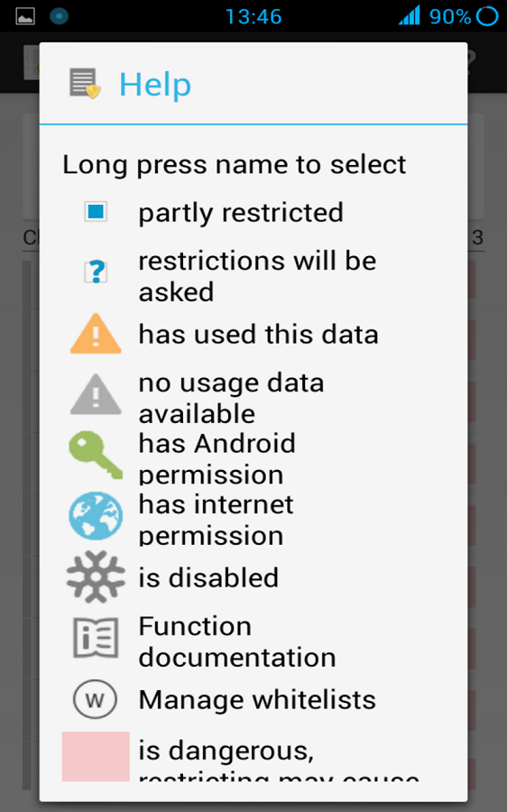507x812 pixels.
Task: Tap 'Function documentation' label
Action: (237, 641)
